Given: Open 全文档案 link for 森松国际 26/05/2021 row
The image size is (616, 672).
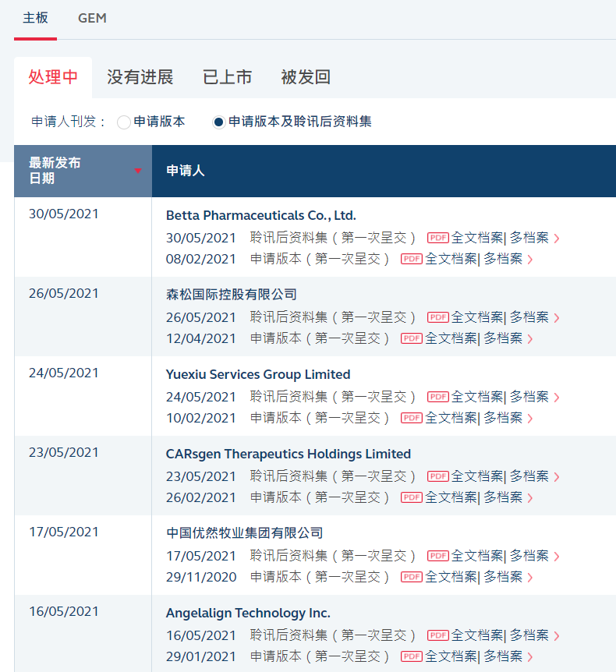Looking at the screenshot, I should (x=477, y=317).
